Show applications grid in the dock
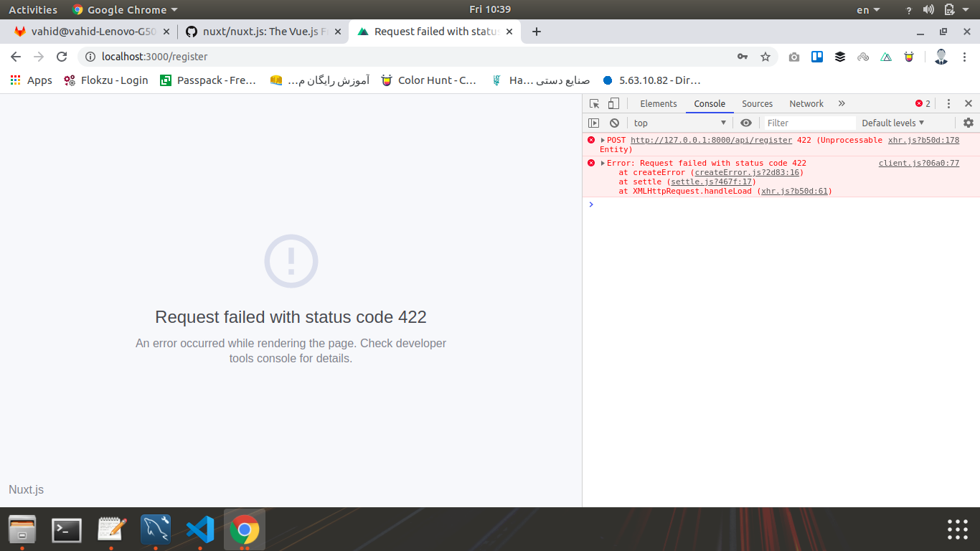980x551 pixels. [958, 529]
